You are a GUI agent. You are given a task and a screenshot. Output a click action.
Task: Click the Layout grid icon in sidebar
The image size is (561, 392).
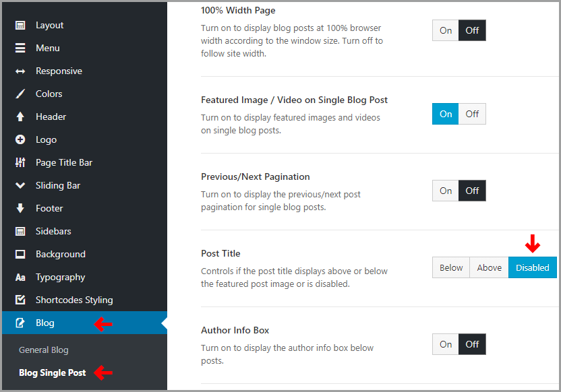coord(20,26)
